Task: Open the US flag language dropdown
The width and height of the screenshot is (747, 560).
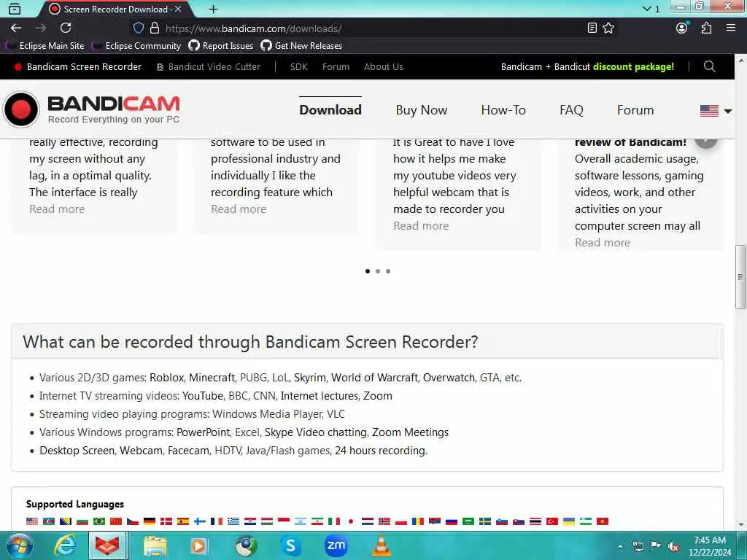Action: [716, 111]
